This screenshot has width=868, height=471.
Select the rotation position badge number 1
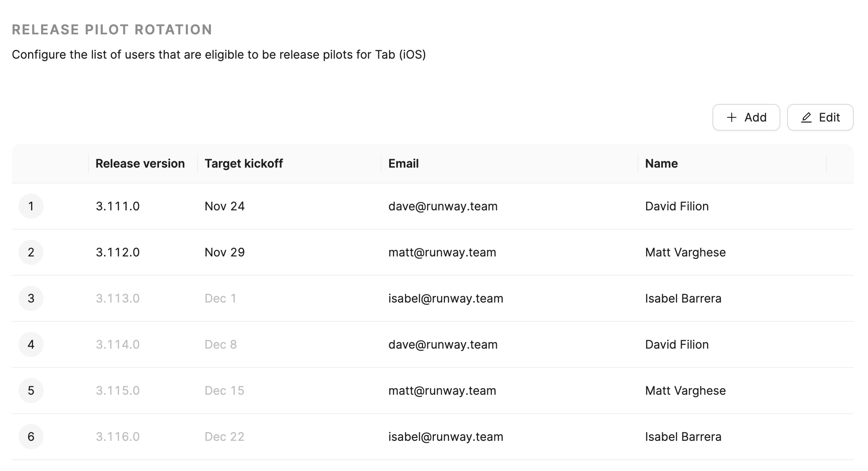(31, 206)
